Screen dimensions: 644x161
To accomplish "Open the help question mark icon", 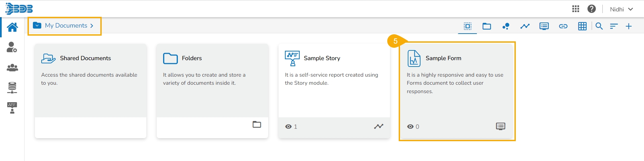I will tap(592, 9).
